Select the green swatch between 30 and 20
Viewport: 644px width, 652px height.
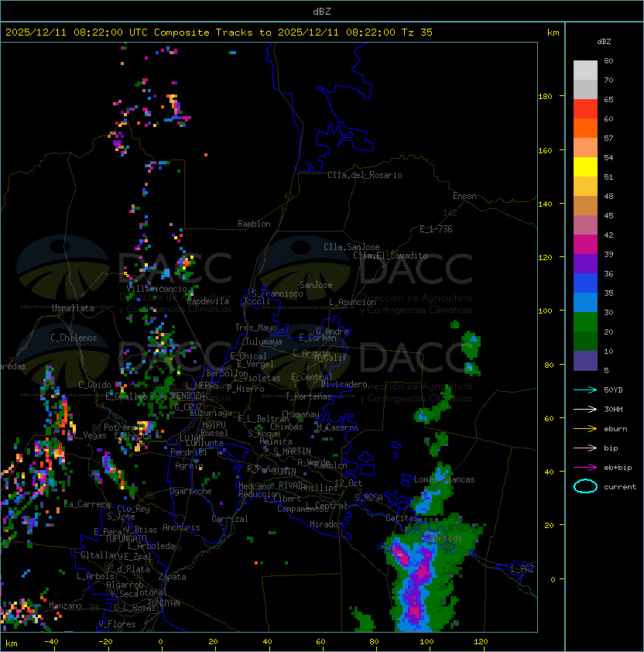point(585,322)
